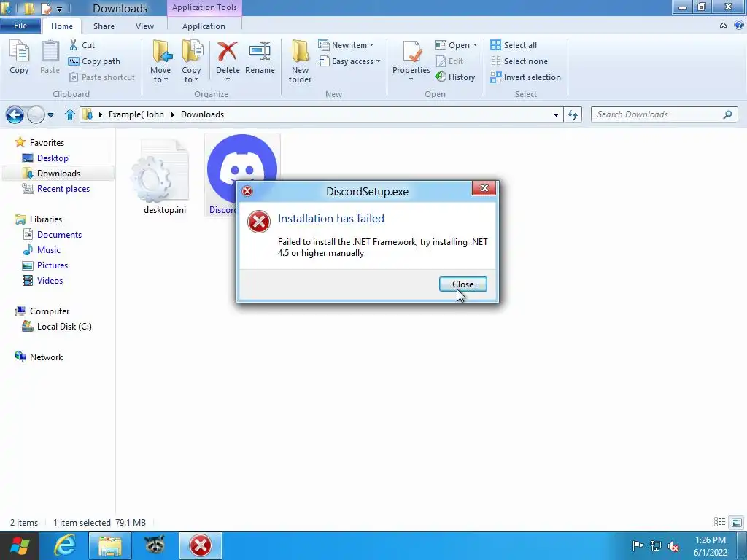Open the Videos library
Screen dimensions: 747x560
click(50, 281)
